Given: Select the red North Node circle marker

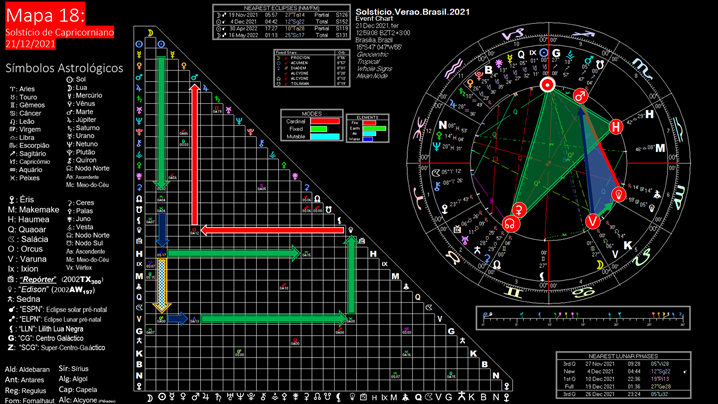Looking at the screenshot, I should pos(510,224).
